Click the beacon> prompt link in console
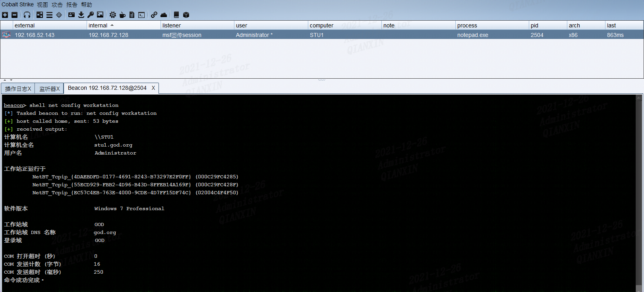Screen dimensions: 644x292 click(x=15, y=105)
